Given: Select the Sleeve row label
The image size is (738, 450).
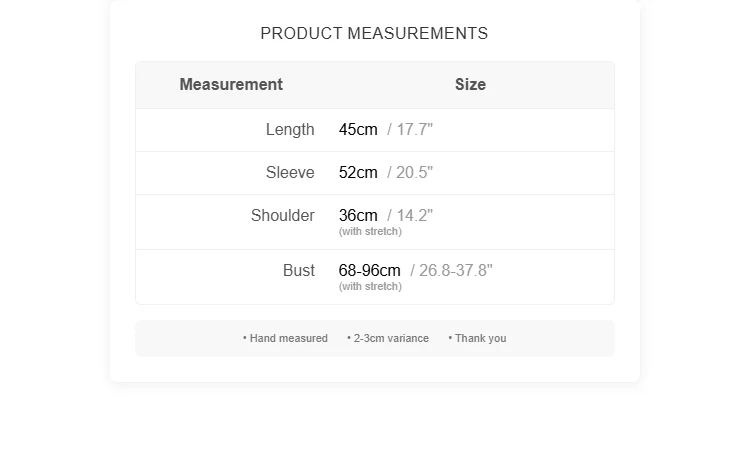Looking at the screenshot, I should coord(290,173).
